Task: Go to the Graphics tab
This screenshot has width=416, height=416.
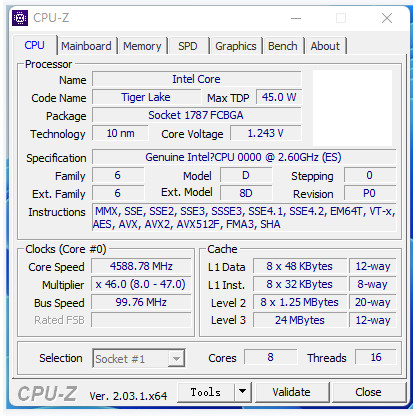Action: (236, 46)
